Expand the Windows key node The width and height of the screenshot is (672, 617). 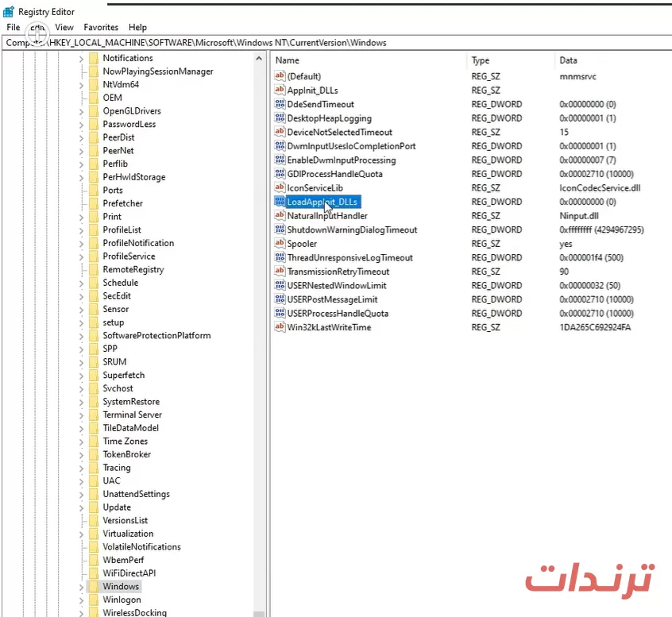pyautogui.click(x=82, y=587)
